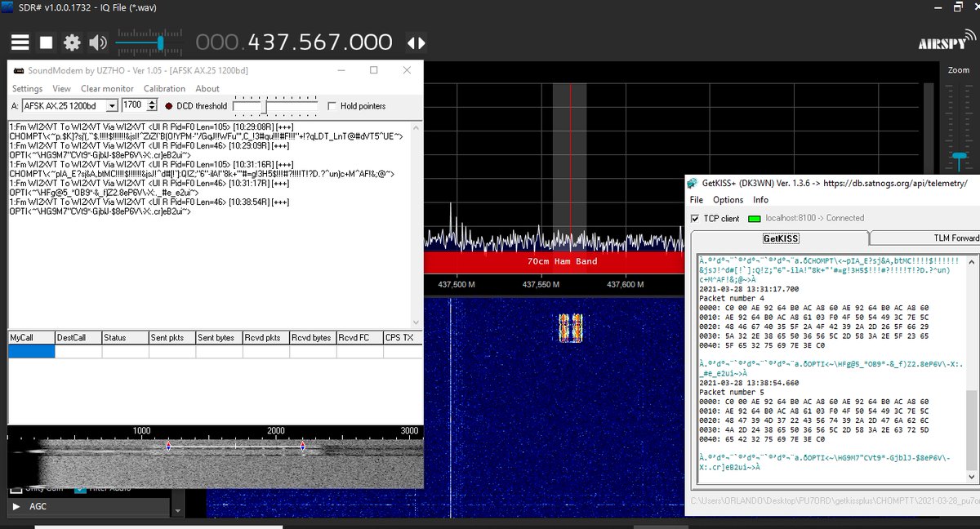
Task: Click the SoundModem title bar icon
Action: pos(18,70)
